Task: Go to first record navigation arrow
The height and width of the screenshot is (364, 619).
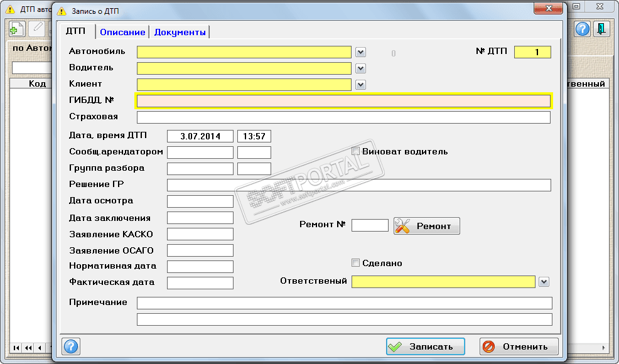Action: point(16,348)
